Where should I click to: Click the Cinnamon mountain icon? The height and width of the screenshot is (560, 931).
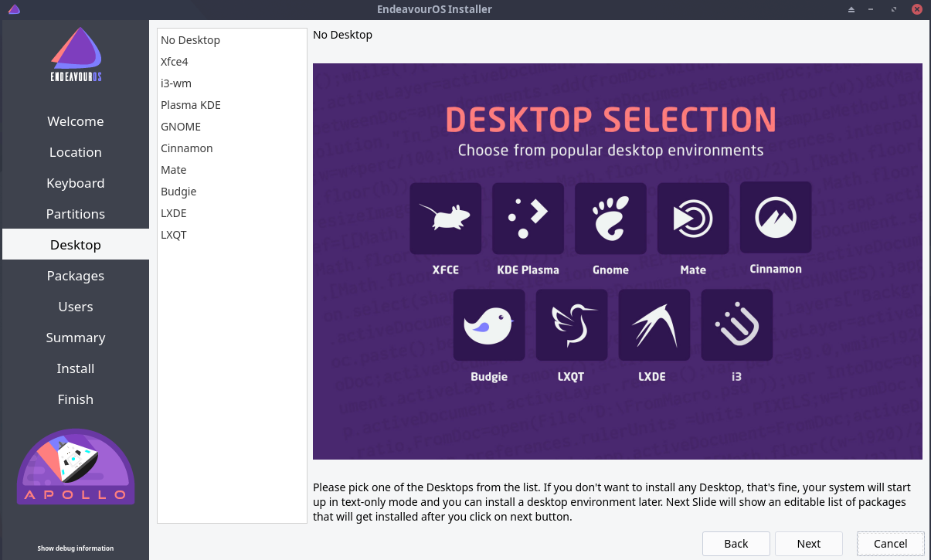(x=776, y=217)
